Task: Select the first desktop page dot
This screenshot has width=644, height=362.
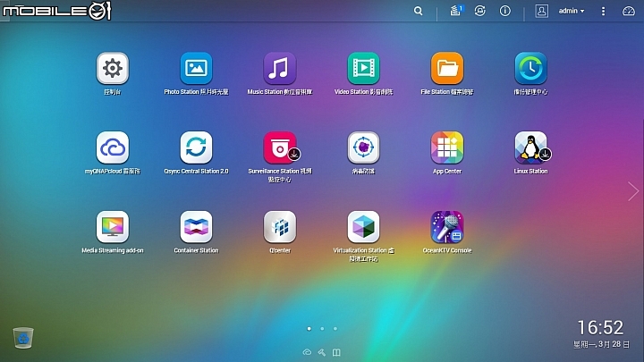Action: coord(309,328)
